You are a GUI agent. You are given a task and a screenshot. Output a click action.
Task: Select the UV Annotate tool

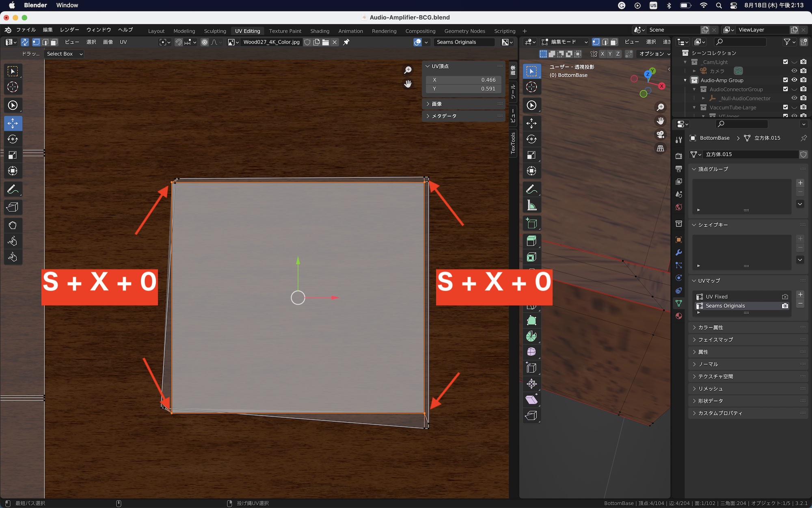tap(13, 189)
